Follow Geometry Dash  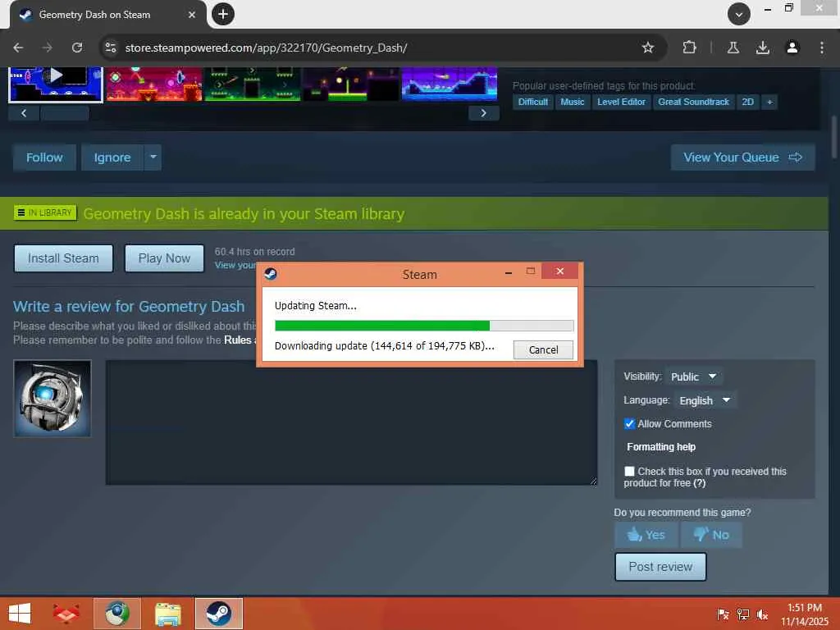coord(44,157)
